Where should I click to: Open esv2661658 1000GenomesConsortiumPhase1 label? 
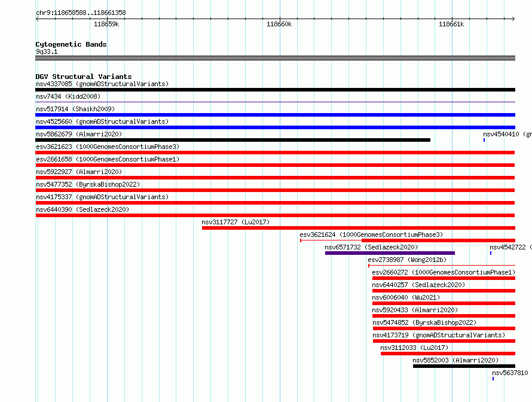tap(108, 159)
